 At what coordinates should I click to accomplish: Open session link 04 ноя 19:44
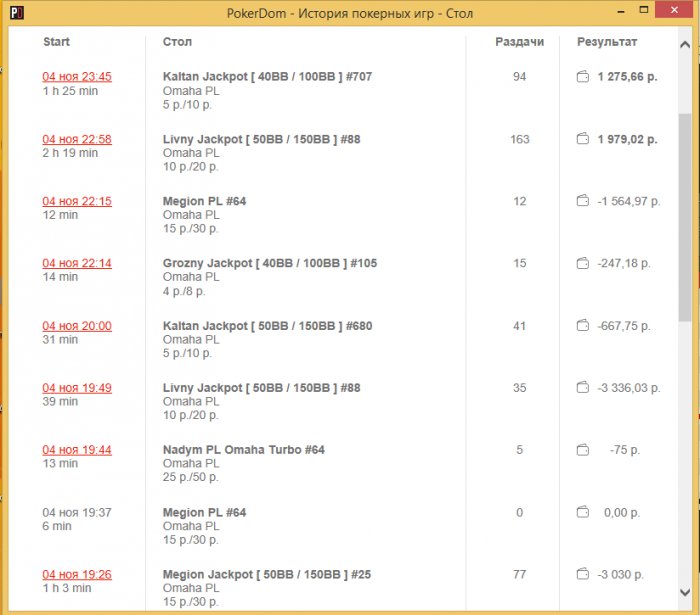click(77, 450)
